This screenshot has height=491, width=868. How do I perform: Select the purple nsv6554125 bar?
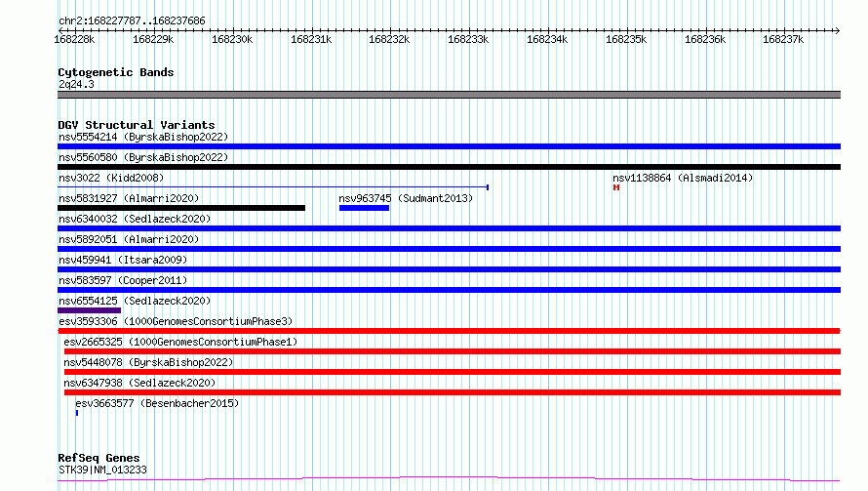pyautogui.click(x=89, y=310)
